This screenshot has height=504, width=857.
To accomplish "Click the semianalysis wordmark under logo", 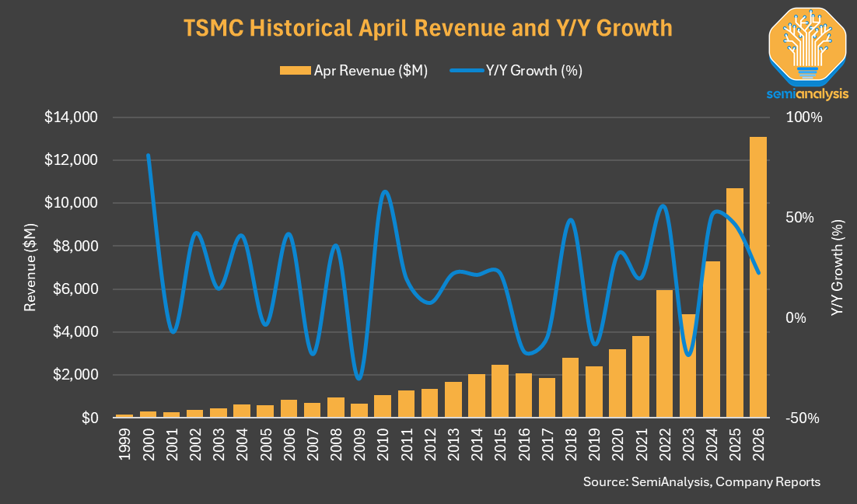I will pos(807,94).
